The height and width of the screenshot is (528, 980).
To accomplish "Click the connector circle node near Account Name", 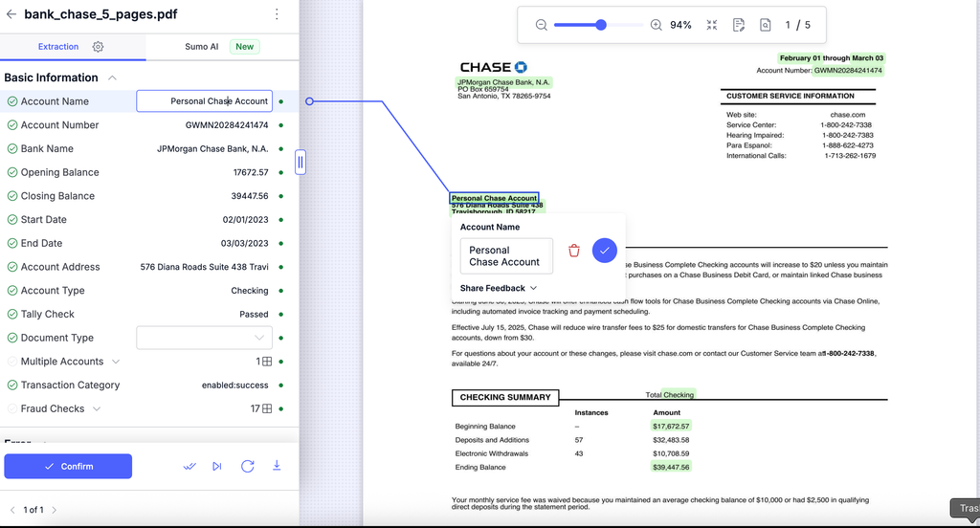I will tap(309, 101).
